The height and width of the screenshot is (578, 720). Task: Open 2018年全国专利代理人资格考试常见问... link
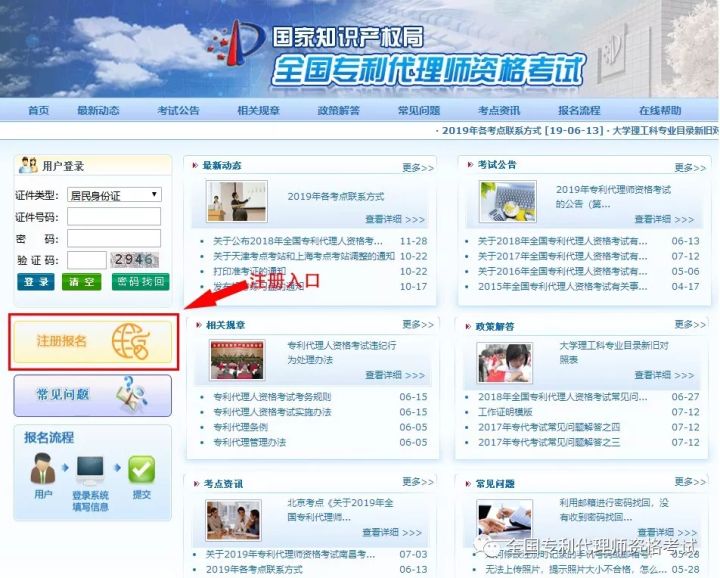point(562,396)
